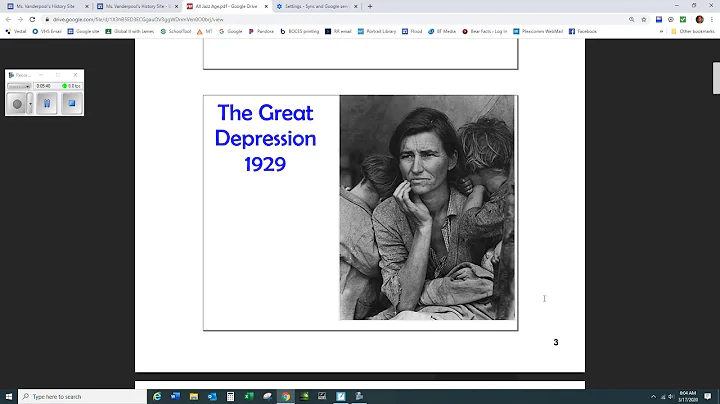720x404 pixels.
Task: Click the PDF viewer vertical scrollbar thumb
Action: 716,78
